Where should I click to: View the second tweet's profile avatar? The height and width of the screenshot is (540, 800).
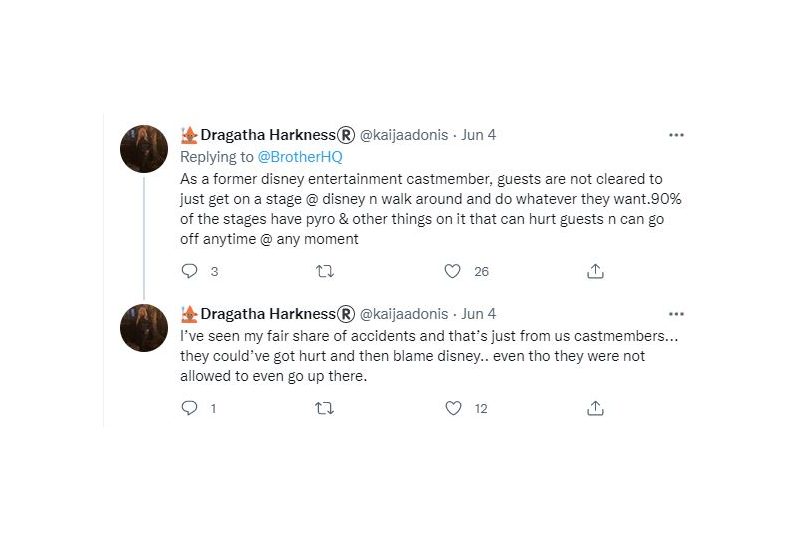click(x=144, y=328)
